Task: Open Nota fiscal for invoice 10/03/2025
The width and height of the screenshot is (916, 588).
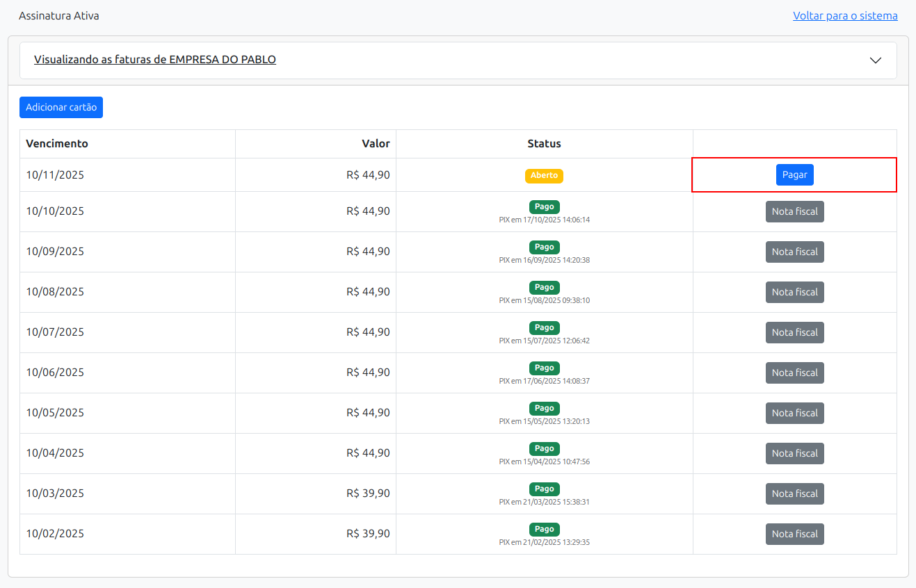Action: pyautogui.click(x=794, y=493)
